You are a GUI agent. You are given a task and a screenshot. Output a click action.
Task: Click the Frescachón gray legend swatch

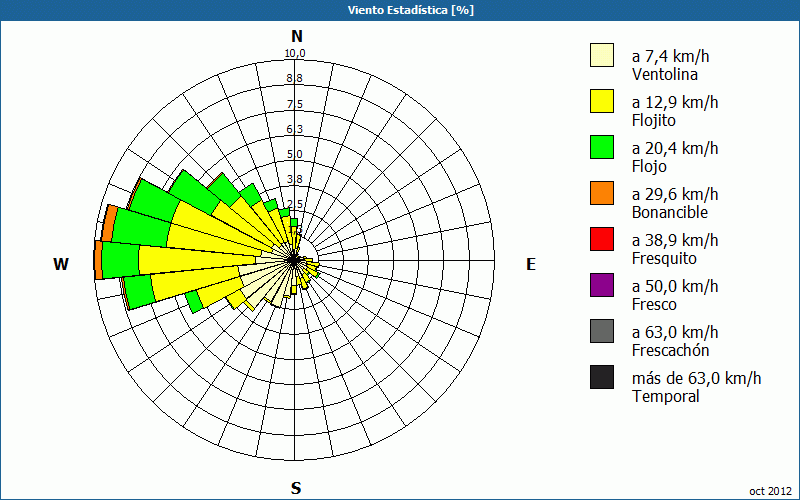[602, 331]
